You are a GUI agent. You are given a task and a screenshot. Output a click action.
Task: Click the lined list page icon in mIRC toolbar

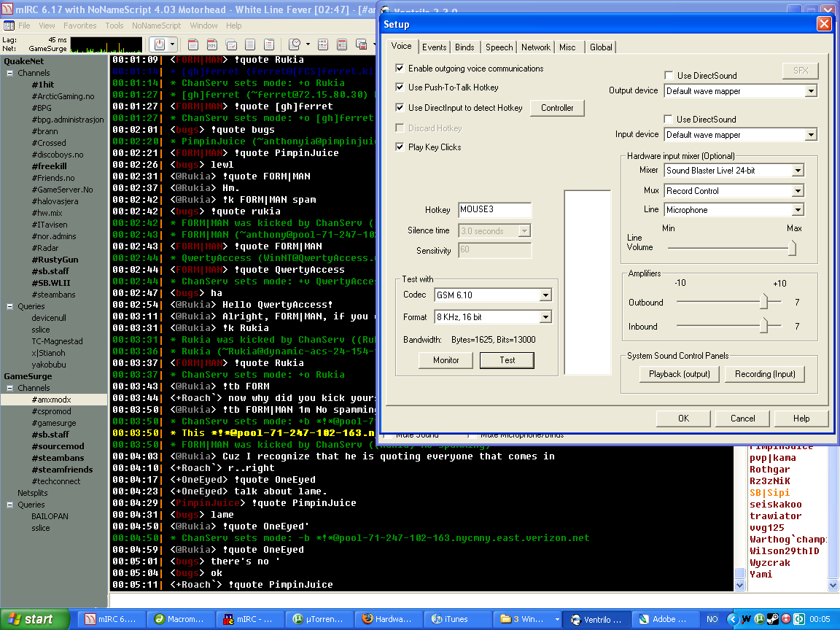[250, 44]
